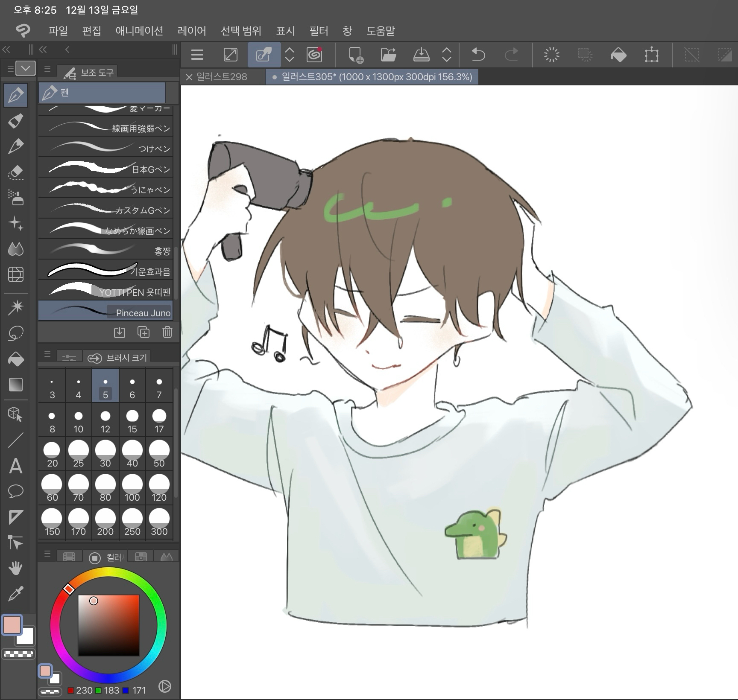Image resolution: width=738 pixels, height=700 pixels.
Task: Select the Eraser tool
Action: point(16,172)
